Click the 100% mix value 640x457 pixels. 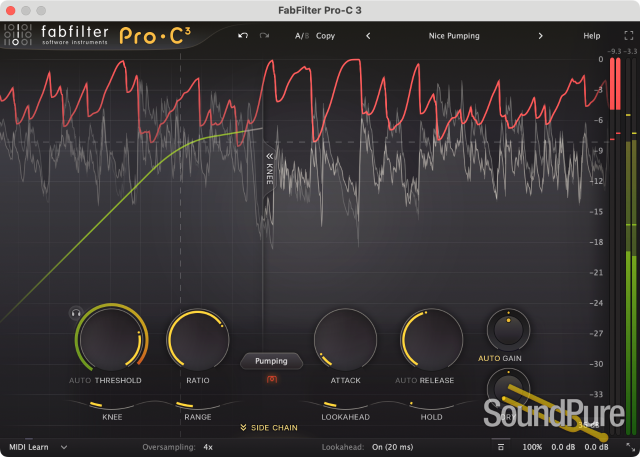point(532,447)
